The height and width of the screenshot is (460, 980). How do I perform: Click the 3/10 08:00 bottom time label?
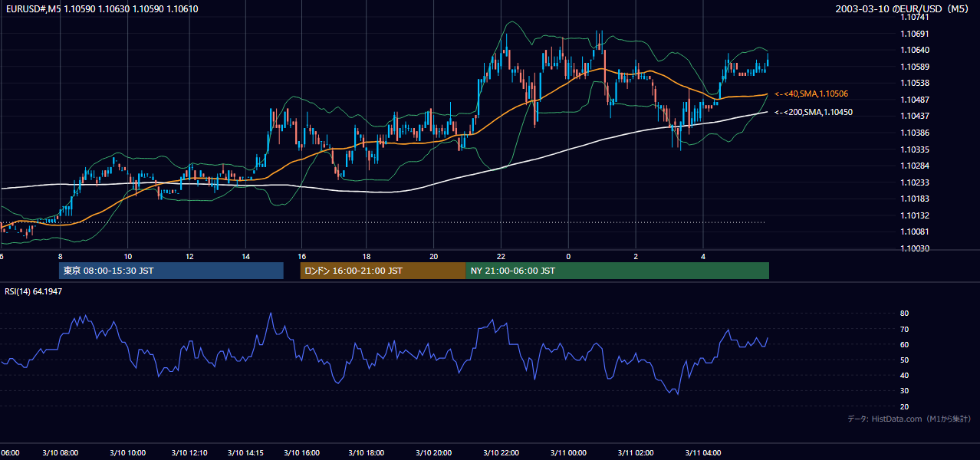[x=60, y=452]
